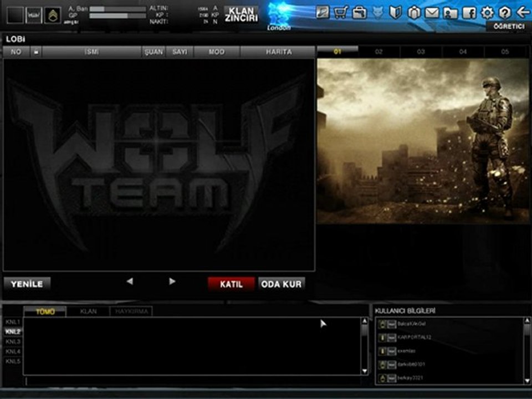Select user darkside0101 in user list
532x399 pixels.
(x=411, y=365)
